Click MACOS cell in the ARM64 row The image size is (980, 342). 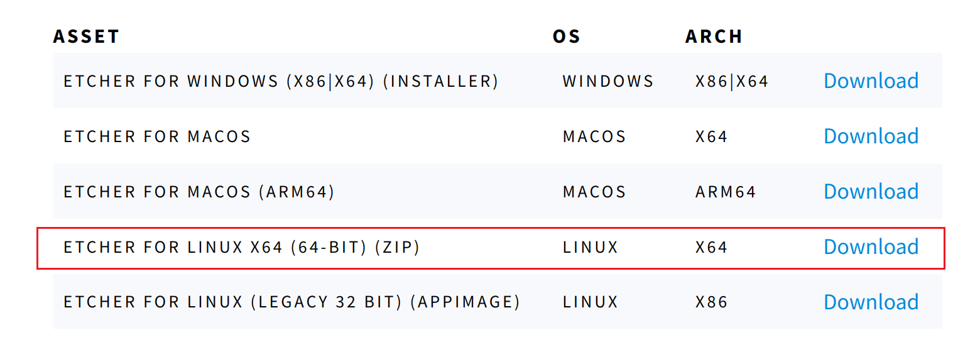(594, 192)
